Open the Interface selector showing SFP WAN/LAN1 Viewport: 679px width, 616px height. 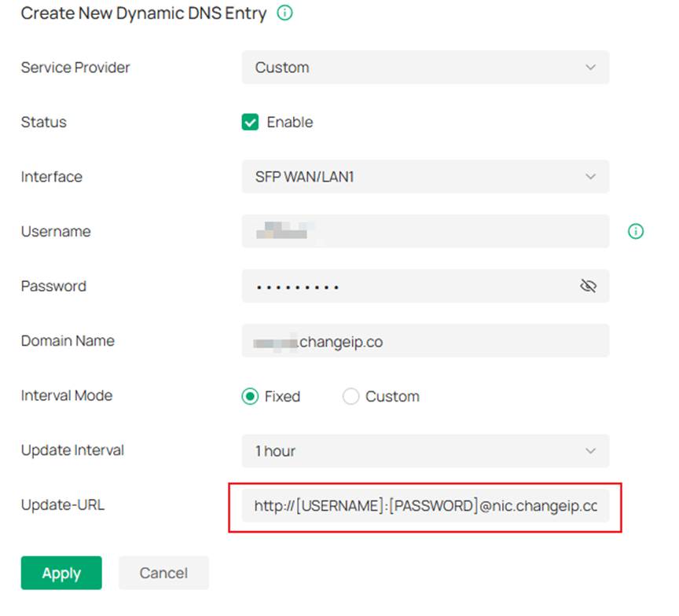click(424, 176)
